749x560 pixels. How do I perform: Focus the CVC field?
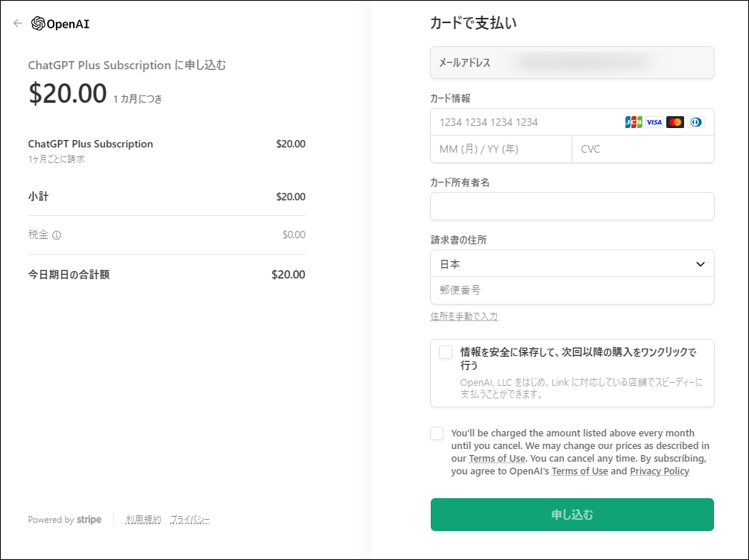[x=643, y=149]
